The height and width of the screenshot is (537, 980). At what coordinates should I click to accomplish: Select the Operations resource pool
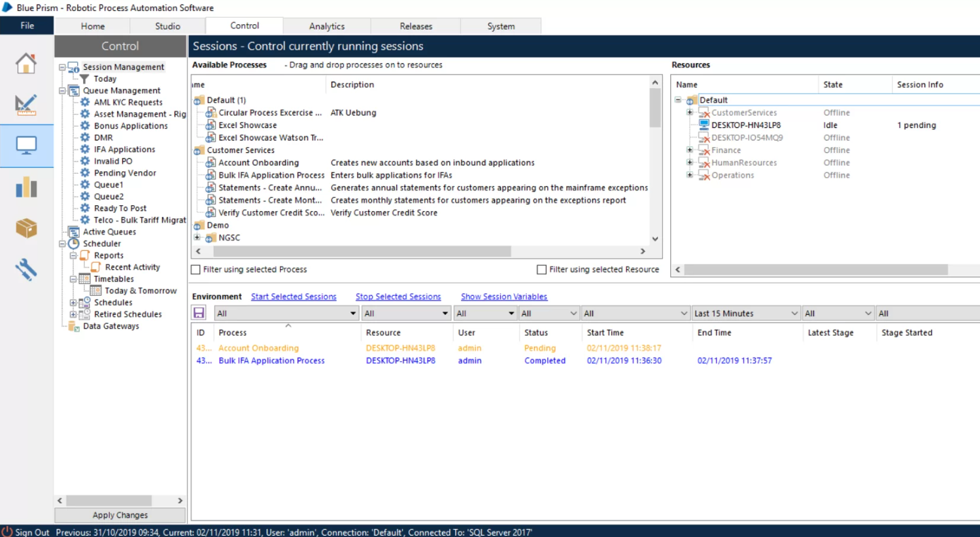coord(732,175)
